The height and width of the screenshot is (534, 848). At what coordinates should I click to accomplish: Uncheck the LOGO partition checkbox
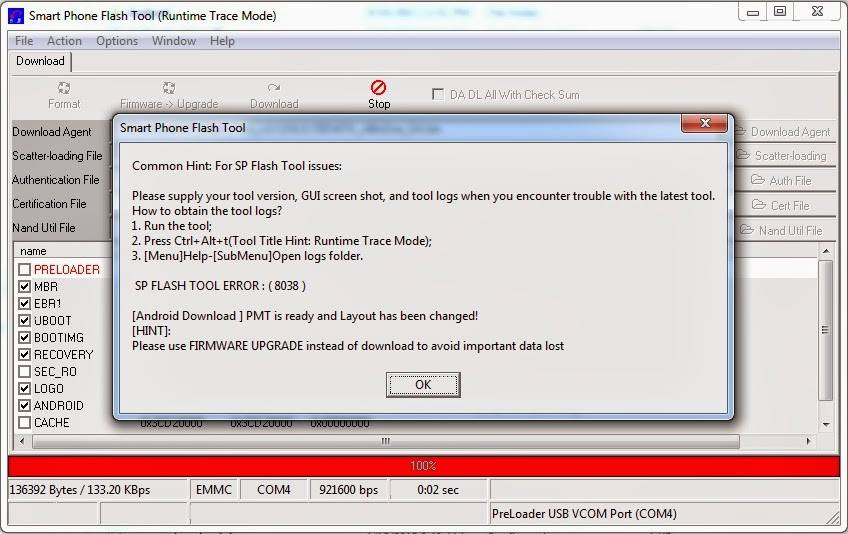[x=24, y=388]
